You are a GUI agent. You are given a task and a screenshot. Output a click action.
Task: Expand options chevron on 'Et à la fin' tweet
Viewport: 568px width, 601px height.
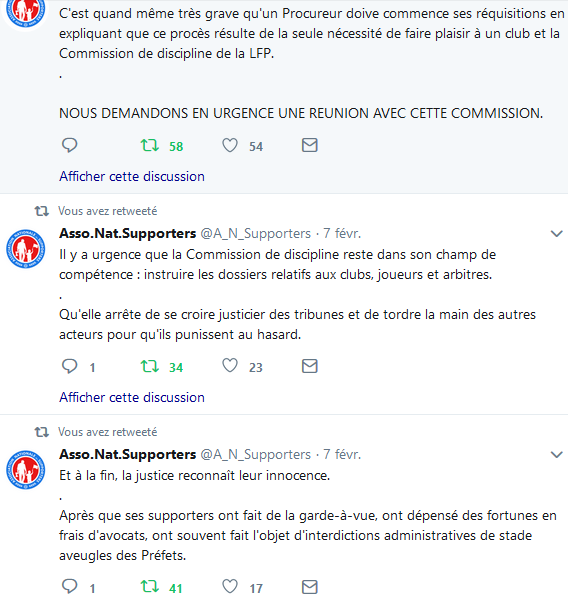[x=556, y=455]
